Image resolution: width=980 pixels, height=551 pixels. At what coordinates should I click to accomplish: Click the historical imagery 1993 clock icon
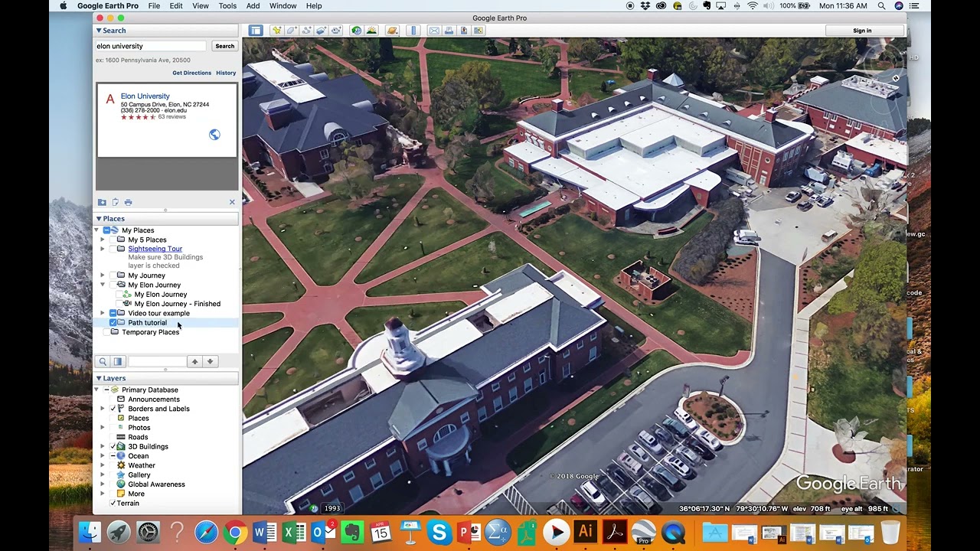click(314, 508)
